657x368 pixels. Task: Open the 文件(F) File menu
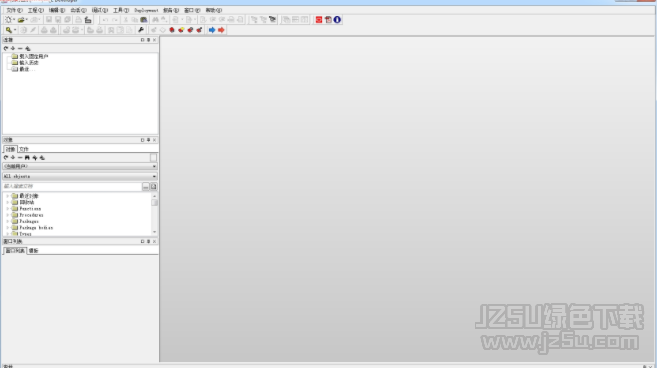[14, 10]
